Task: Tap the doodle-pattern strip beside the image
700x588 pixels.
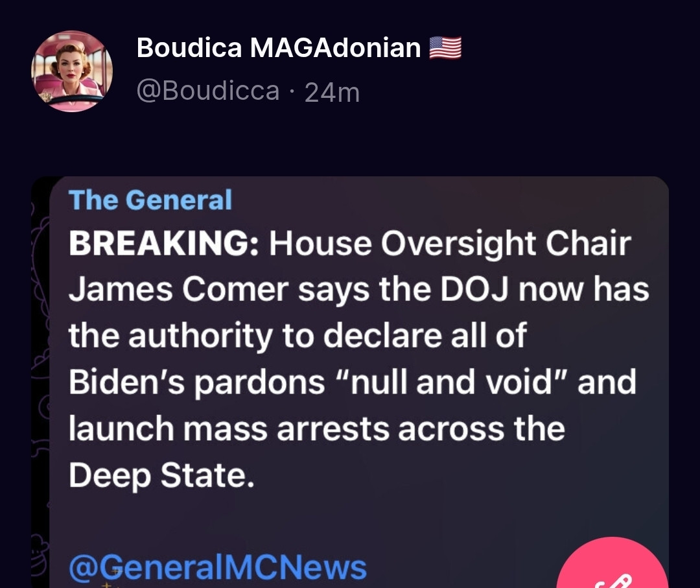Action: [x=40, y=382]
